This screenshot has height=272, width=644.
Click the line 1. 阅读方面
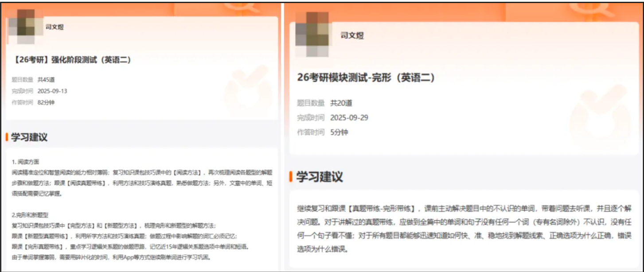[x=26, y=162]
